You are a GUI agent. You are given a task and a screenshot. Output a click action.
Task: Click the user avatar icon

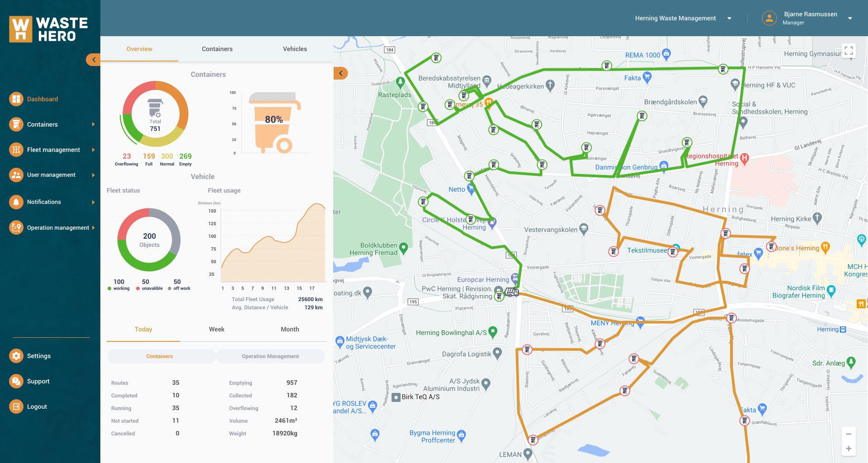[769, 18]
